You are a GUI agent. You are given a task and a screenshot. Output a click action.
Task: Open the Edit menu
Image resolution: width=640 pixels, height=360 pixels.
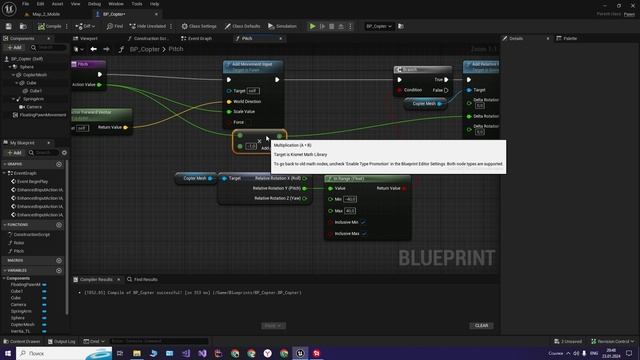[40, 4]
